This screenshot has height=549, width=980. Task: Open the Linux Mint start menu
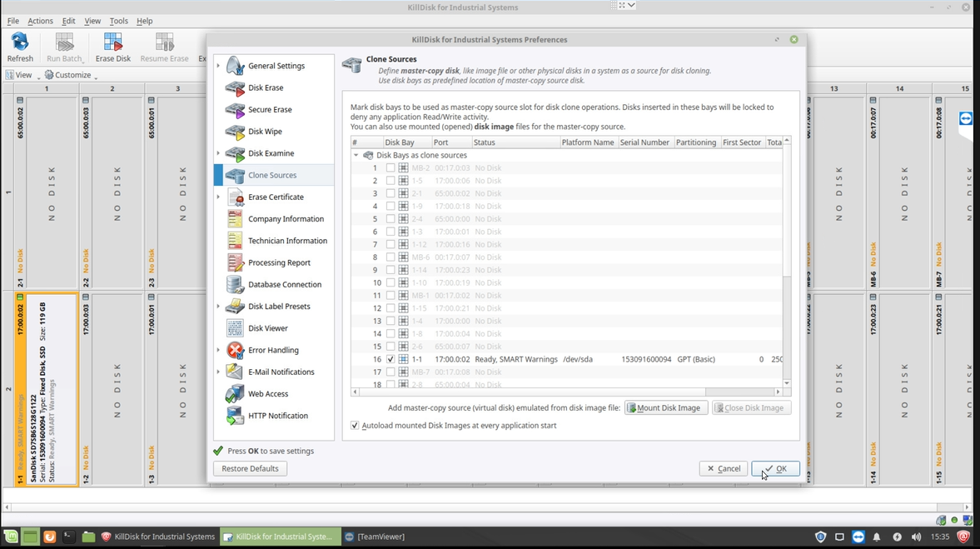[11, 537]
